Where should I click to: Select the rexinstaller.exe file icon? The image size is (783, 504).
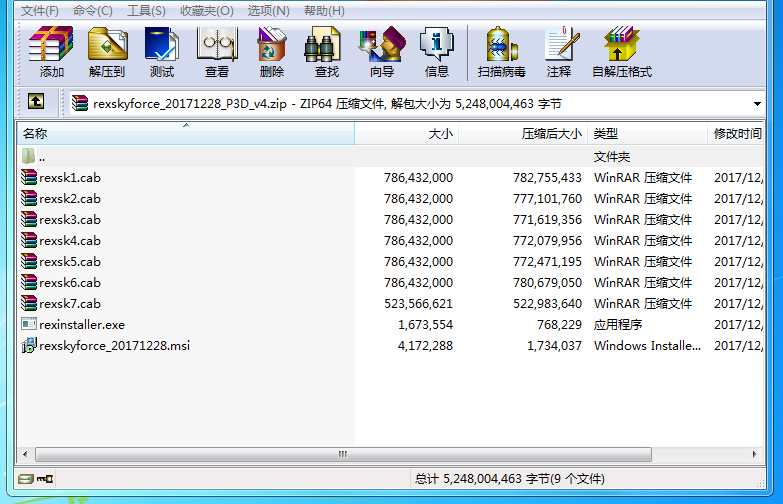click(29, 324)
